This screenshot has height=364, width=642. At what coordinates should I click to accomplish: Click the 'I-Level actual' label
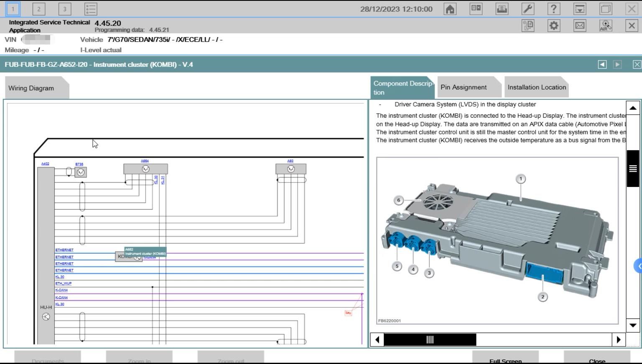coord(101,50)
